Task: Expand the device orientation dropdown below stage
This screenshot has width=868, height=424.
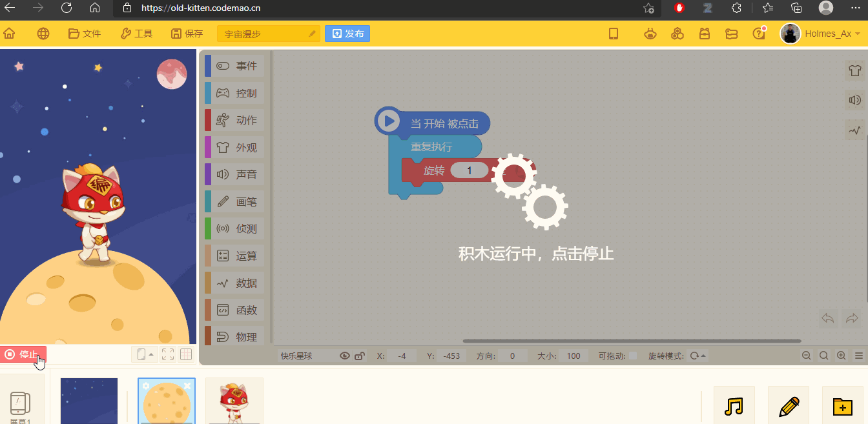Action: (x=144, y=354)
